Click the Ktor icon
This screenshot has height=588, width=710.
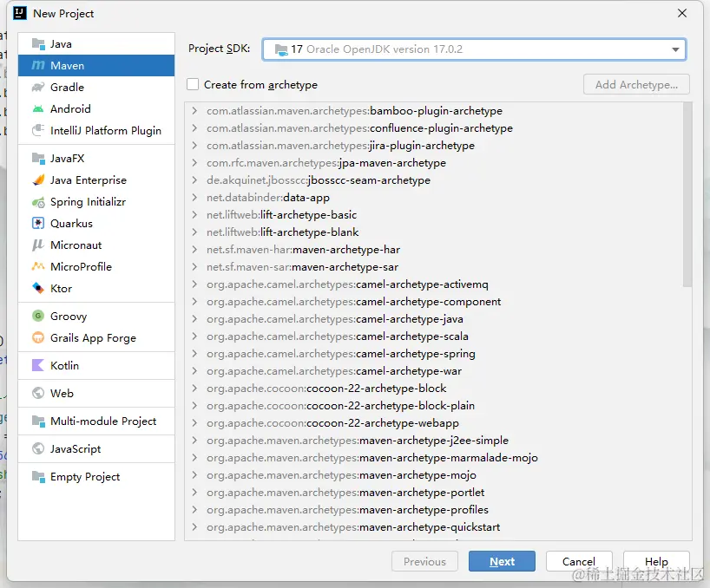(38, 288)
